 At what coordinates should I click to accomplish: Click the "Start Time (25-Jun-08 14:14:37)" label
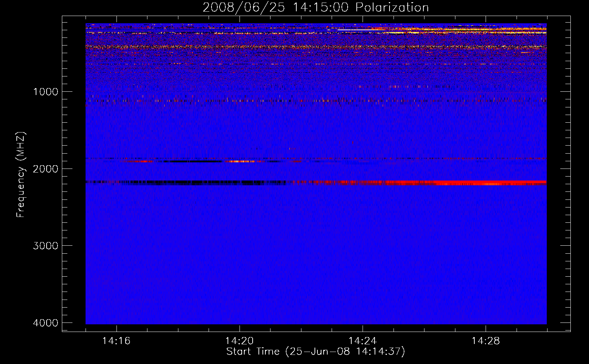coord(316,352)
